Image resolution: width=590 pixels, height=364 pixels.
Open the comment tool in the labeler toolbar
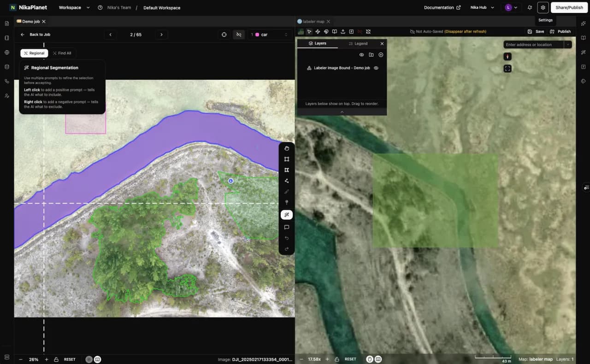(287, 227)
